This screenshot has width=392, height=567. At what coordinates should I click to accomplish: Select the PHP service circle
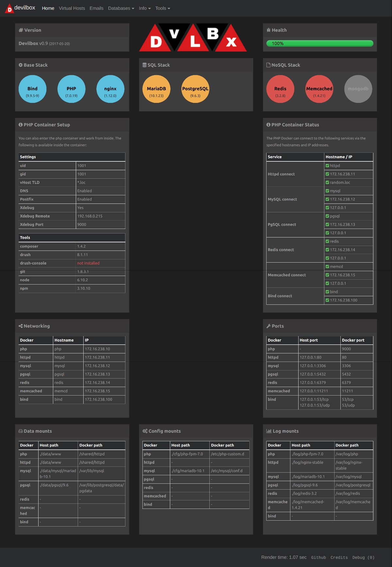click(71, 89)
